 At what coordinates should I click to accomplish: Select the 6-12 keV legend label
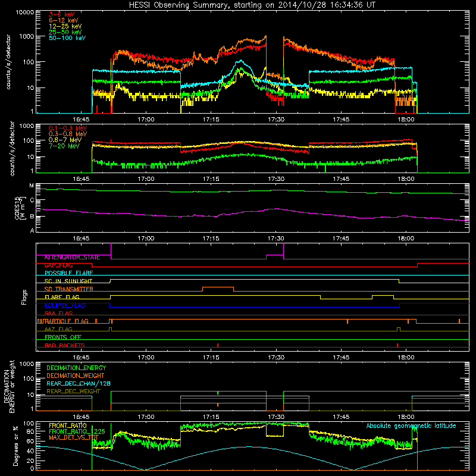(x=64, y=20)
